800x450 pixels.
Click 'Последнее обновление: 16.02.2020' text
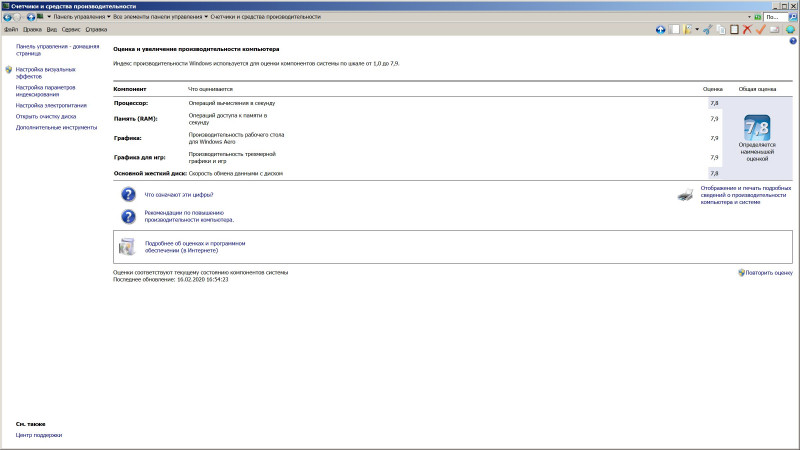click(170, 280)
